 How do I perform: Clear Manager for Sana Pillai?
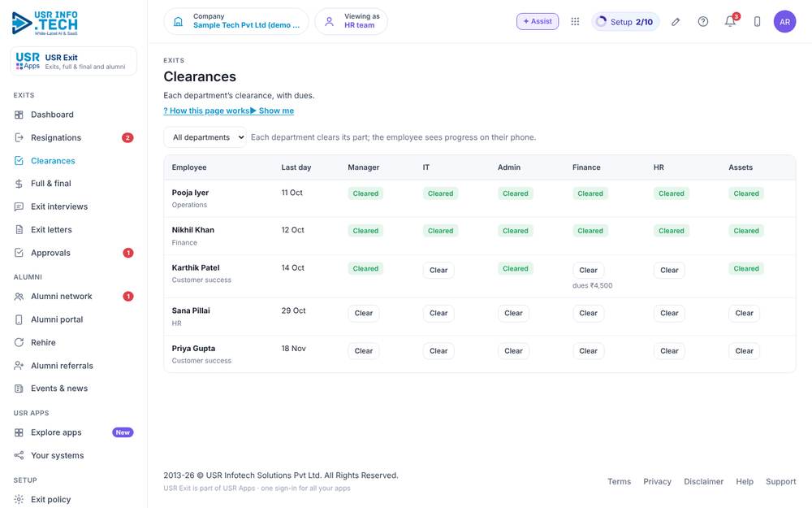[364, 313]
